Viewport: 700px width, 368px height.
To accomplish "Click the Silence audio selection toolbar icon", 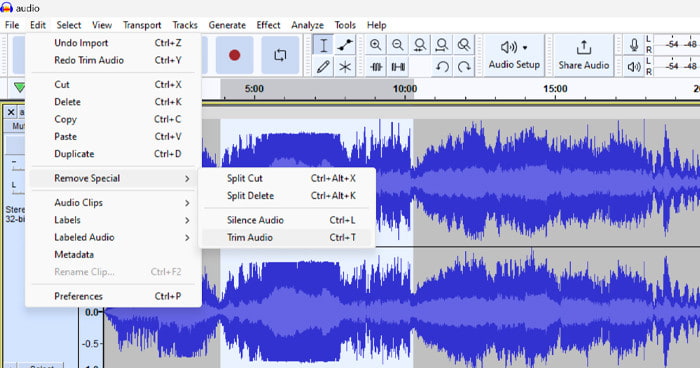I will coord(398,67).
